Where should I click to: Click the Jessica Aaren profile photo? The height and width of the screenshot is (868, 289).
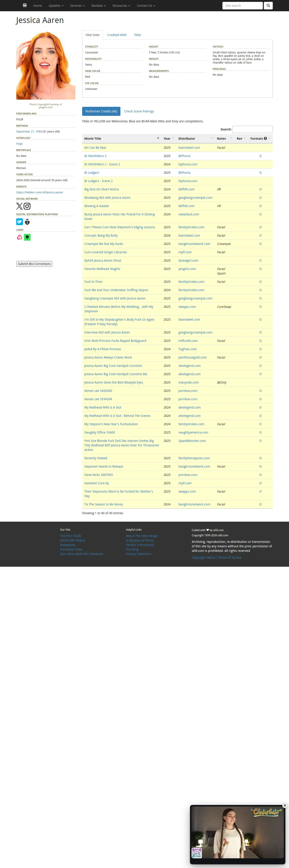[x=46, y=65]
